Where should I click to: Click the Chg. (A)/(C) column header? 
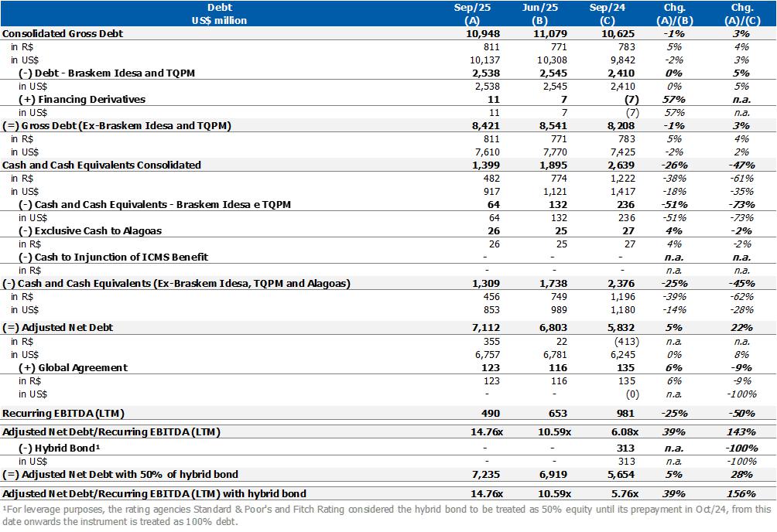pos(739,14)
